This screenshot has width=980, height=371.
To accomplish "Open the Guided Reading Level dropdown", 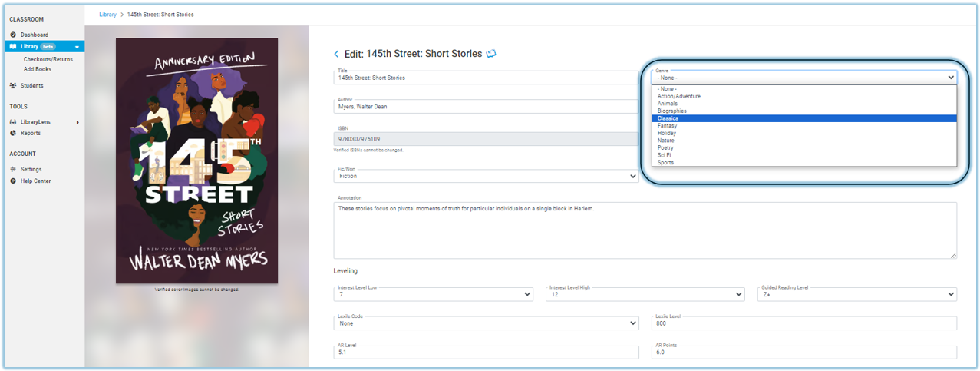I will tap(857, 293).
